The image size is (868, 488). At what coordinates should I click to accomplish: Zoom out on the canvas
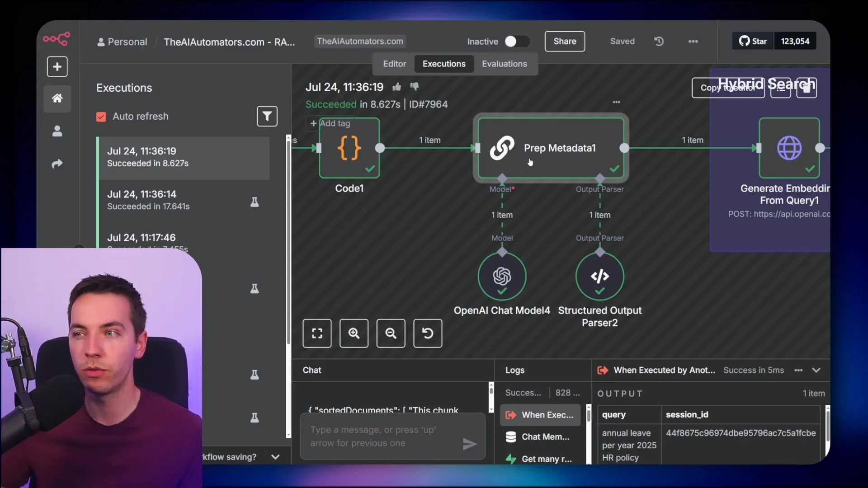[391, 333]
